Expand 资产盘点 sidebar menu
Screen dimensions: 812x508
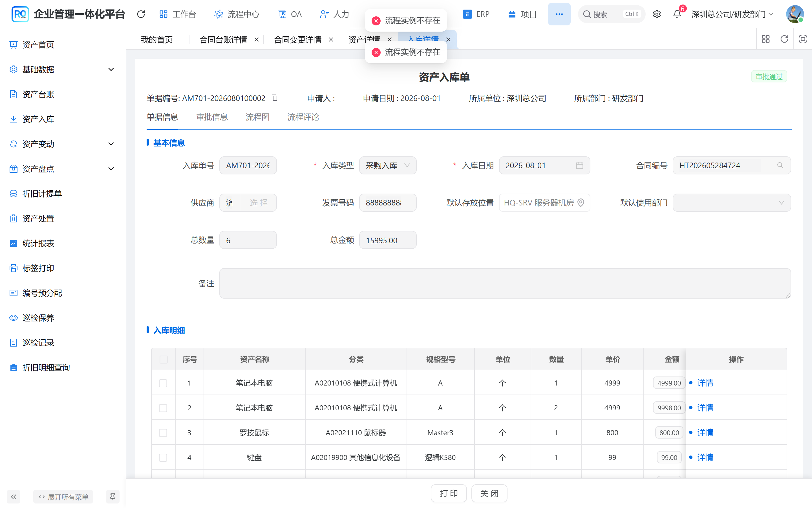coord(62,169)
